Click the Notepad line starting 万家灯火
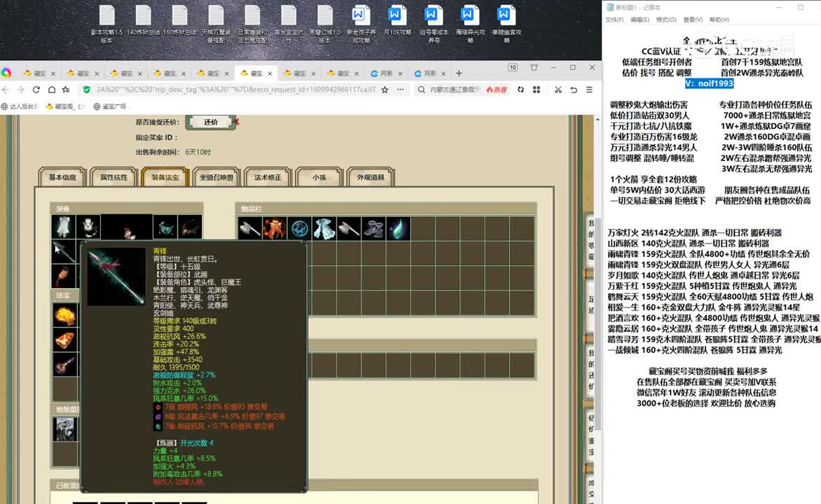Screen dimensions: 821x504 click(694, 232)
